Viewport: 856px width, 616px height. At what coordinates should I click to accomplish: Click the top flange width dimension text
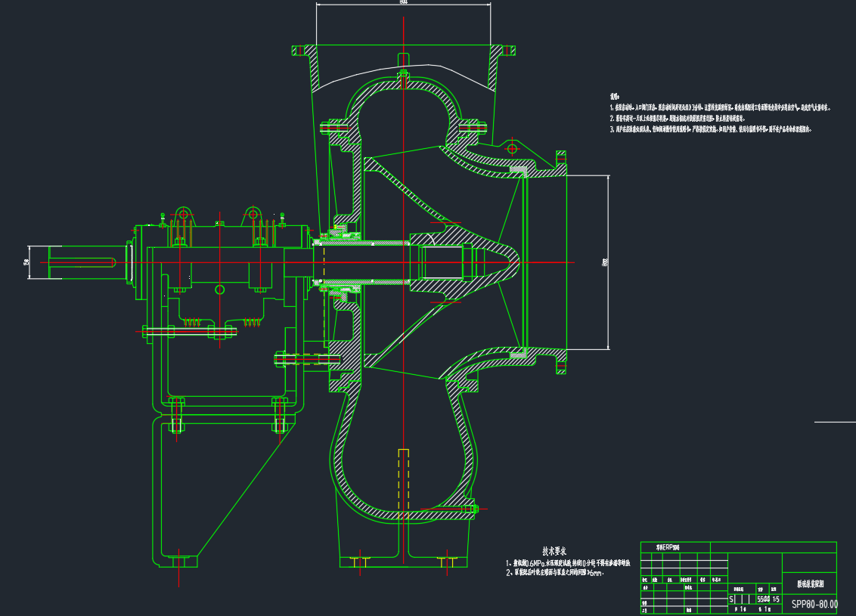pyautogui.click(x=403, y=3)
